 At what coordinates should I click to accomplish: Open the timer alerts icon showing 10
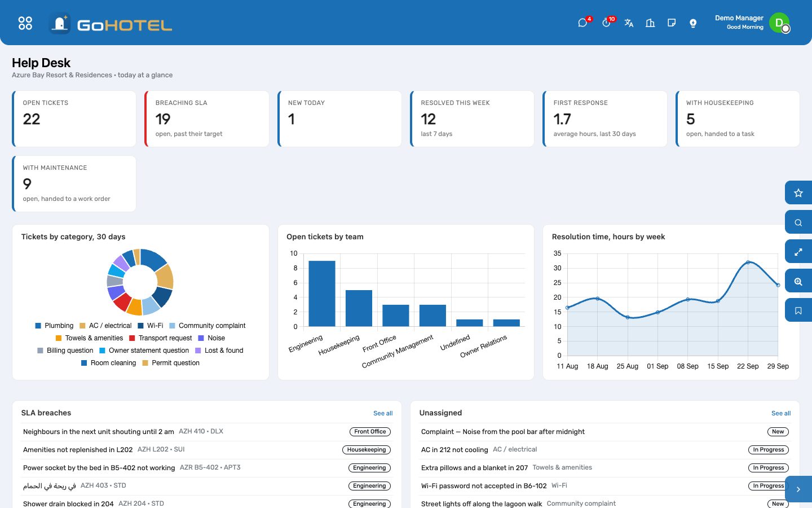606,23
